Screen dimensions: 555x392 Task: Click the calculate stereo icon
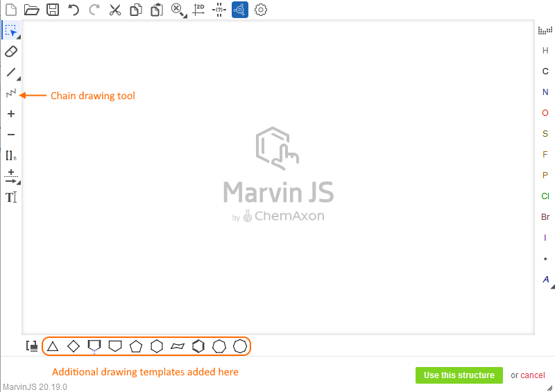click(x=219, y=10)
